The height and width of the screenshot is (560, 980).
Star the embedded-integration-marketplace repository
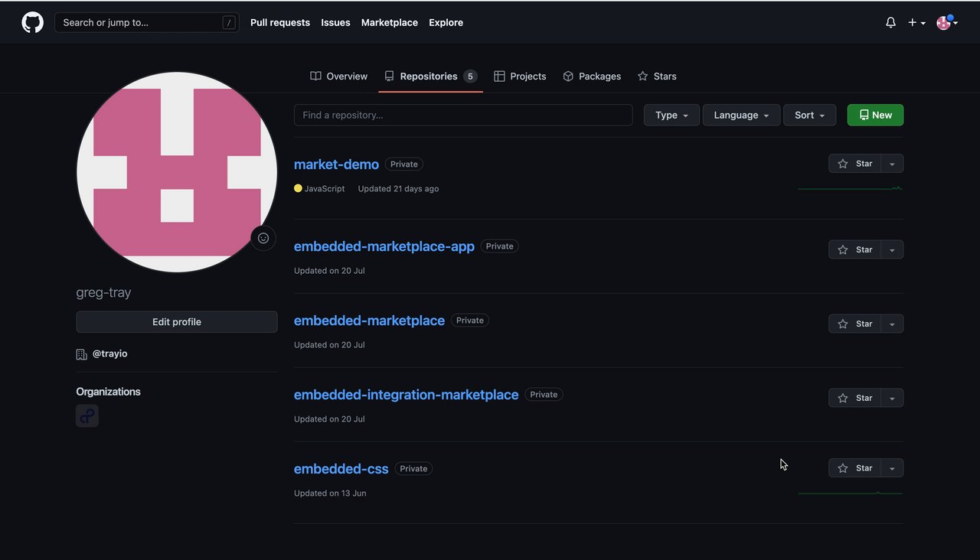(854, 398)
